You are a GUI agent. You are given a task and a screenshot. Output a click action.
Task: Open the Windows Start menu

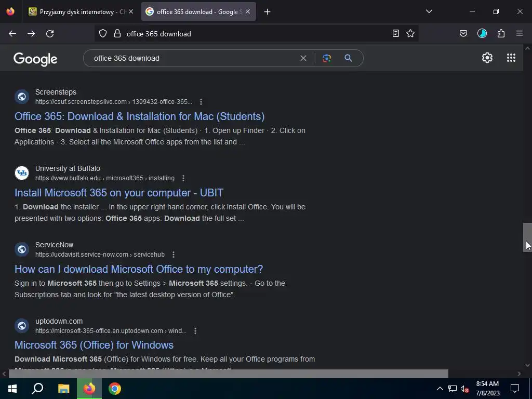pos(12,389)
